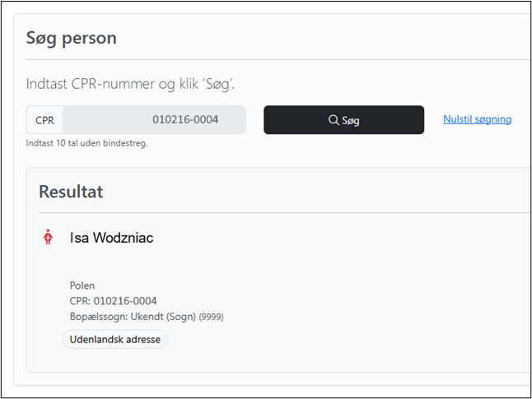Focus the CPR number input field
The width and height of the screenshot is (532, 399).
pyautogui.click(x=154, y=119)
